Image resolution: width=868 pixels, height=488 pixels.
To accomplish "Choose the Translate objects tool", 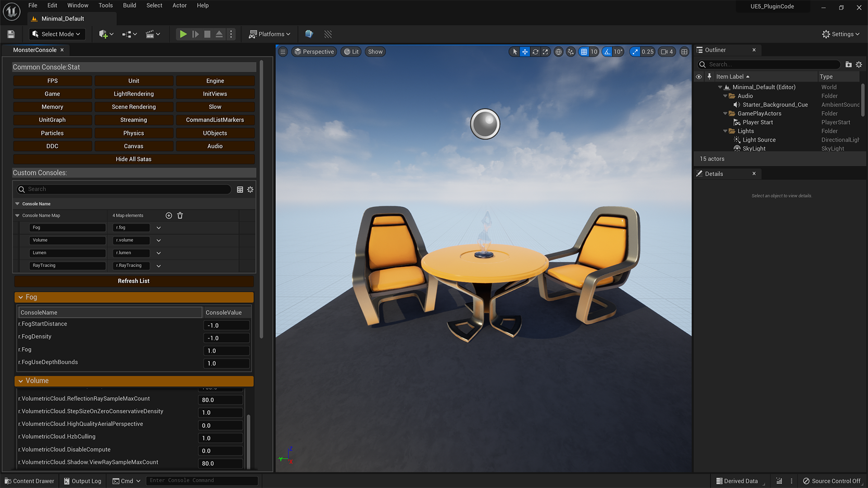I will tap(525, 52).
